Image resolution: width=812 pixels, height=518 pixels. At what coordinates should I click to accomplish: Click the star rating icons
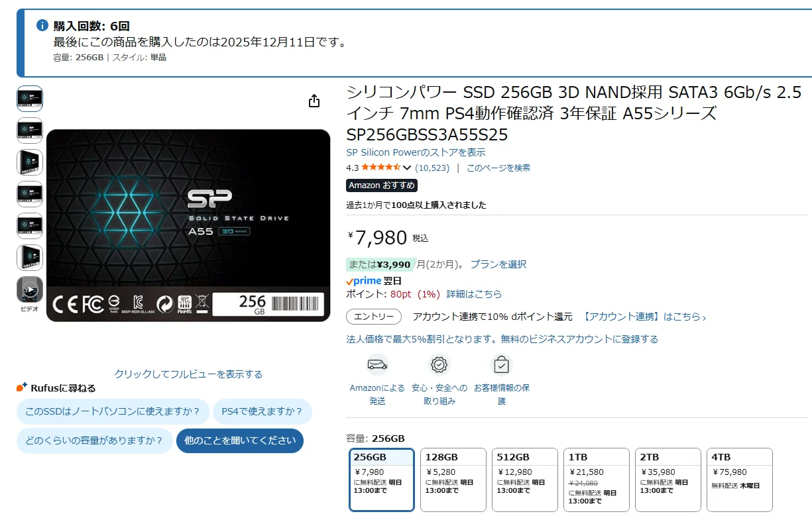tap(380, 168)
